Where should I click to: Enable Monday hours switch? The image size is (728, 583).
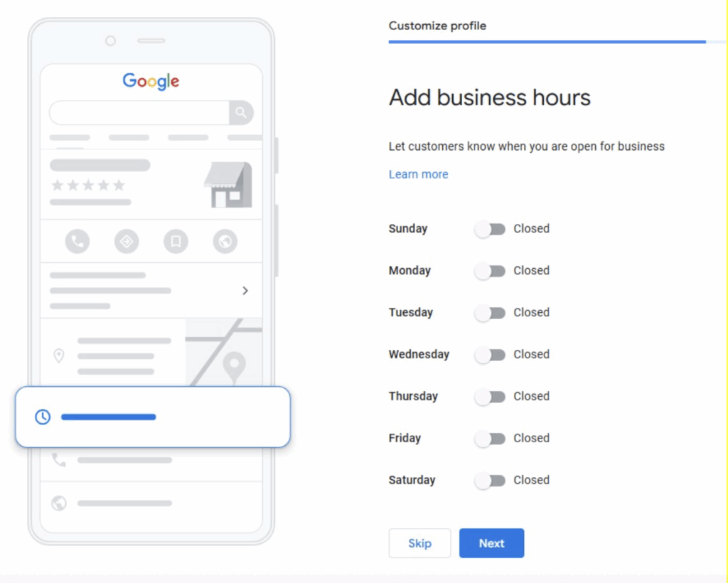(x=490, y=271)
